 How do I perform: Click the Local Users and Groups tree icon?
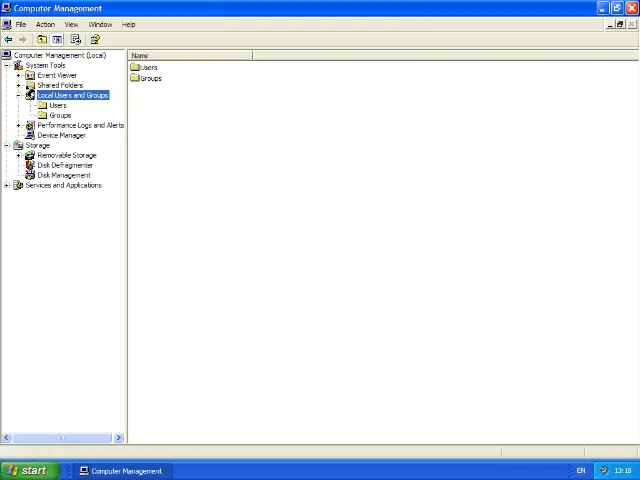pyautogui.click(x=30, y=95)
